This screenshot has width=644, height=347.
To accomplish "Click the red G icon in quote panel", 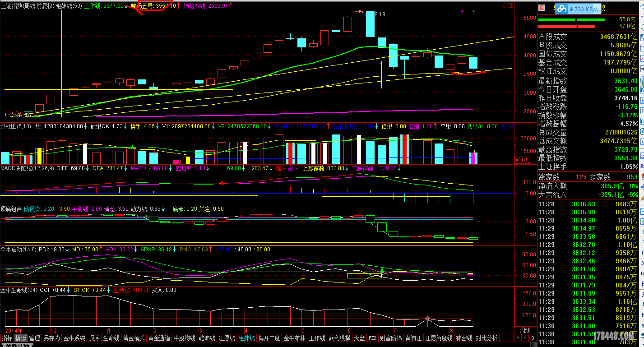I will coord(542,8).
